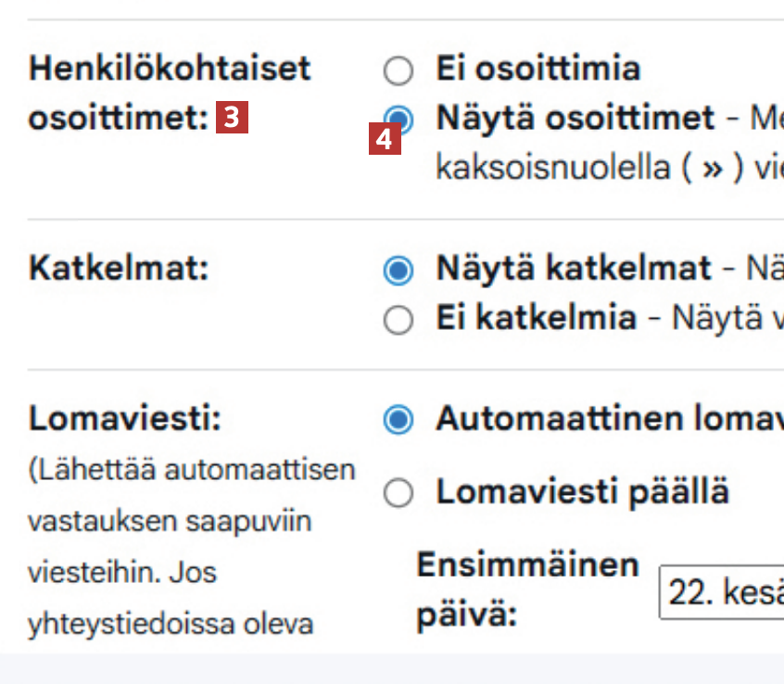The height and width of the screenshot is (684, 784).
Task: Click the bold "Ei osoittimia" label text
Action: pyautogui.click(x=538, y=69)
